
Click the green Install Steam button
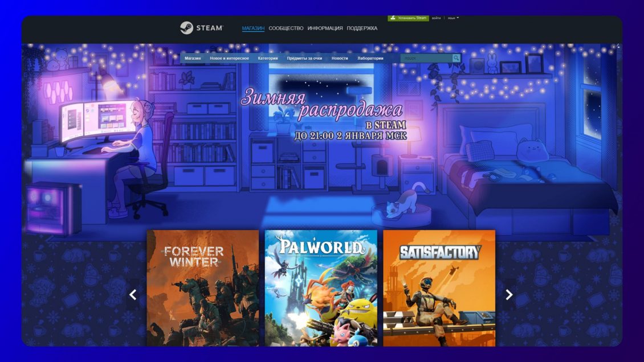[408, 18]
